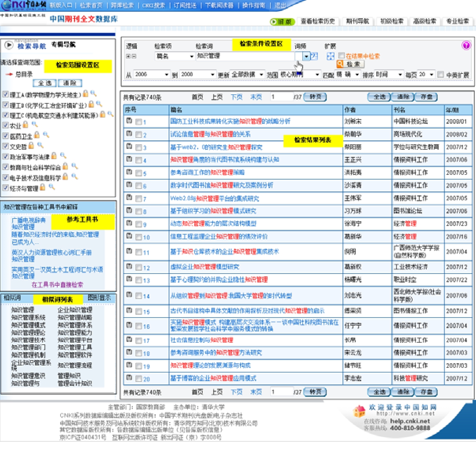Open 查看检索历史 tab
Image resolution: width=476 pixels, height=450 pixels.
coord(318,21)
